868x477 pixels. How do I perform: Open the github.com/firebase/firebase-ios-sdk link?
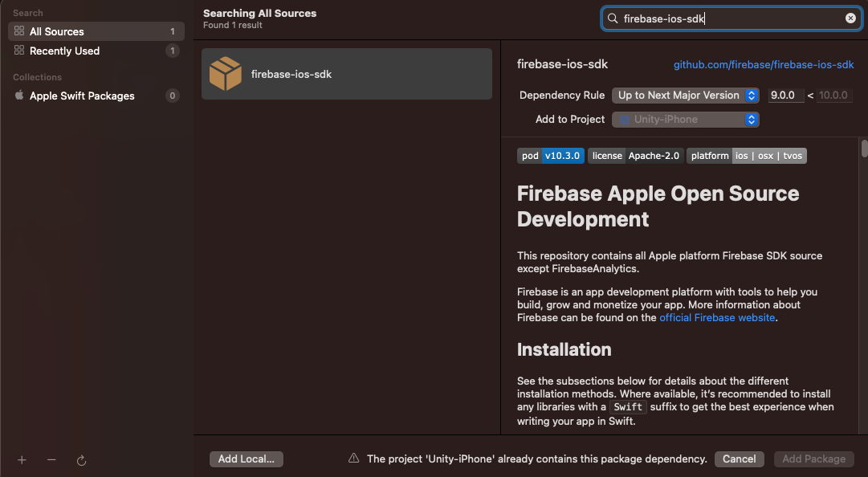pos(763,64)
